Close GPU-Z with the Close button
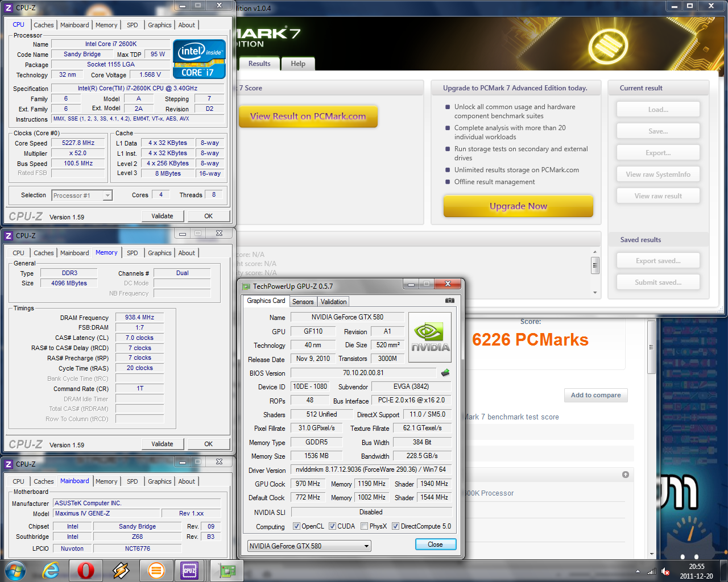 point(435,544)
